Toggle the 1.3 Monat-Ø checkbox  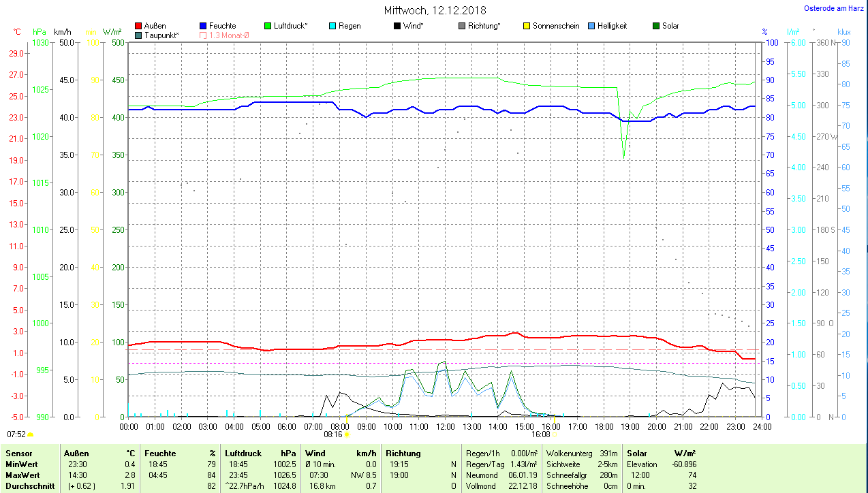[203, 35]
